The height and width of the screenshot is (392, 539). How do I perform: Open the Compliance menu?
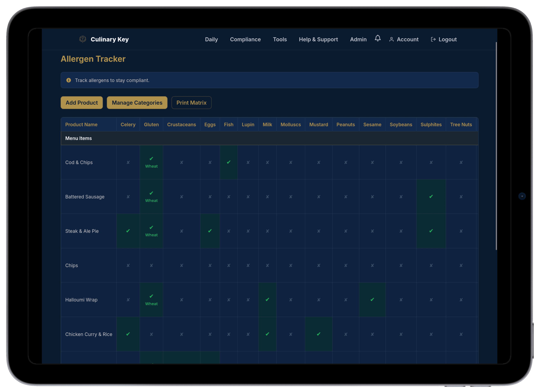click(245, 39)
